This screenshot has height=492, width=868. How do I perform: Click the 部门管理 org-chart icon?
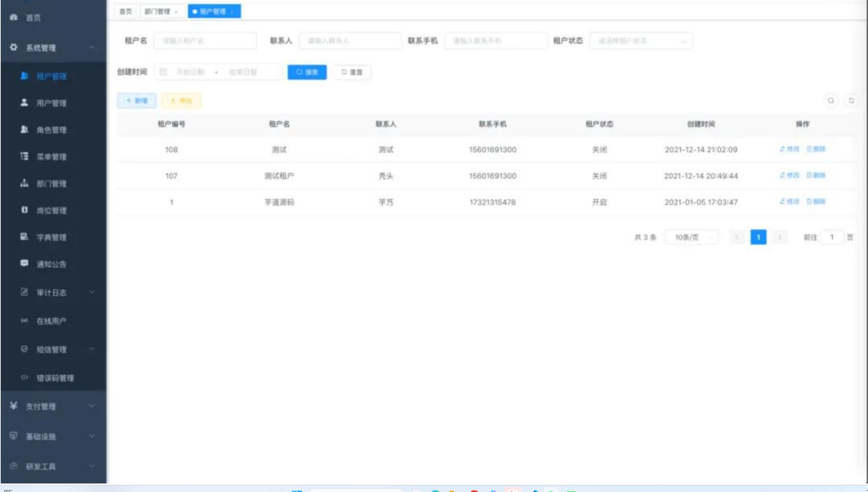[x=24, y=183]
